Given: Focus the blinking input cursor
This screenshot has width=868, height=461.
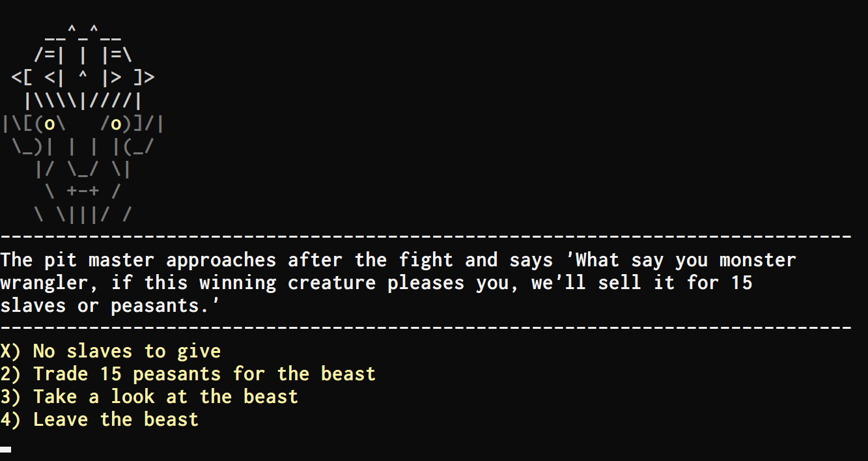Looking at the screenshot, I should 6,449.
